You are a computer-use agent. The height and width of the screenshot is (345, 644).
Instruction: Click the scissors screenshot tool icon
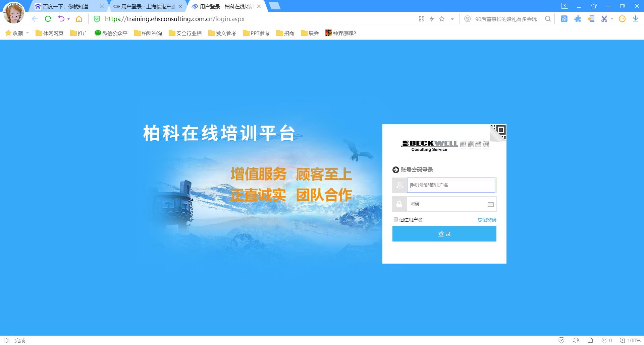[604, 19]
